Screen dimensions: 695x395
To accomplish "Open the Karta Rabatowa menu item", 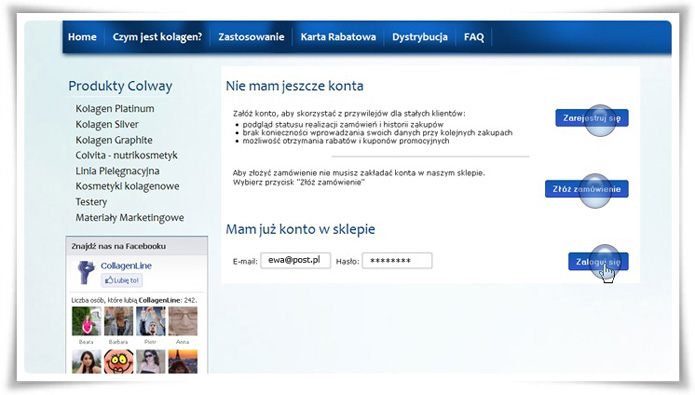I will click(338, 37).
